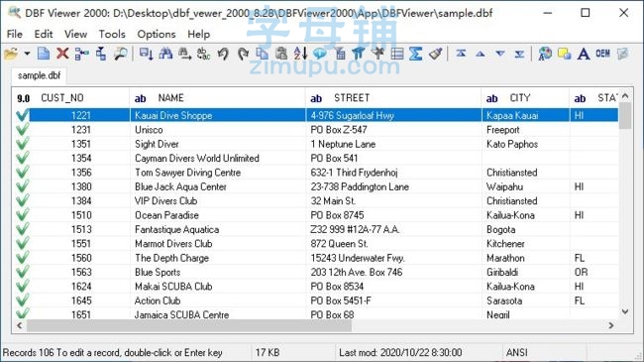Toggle the checkmark for record 1221
644x362 pixels.
[23, 115]
